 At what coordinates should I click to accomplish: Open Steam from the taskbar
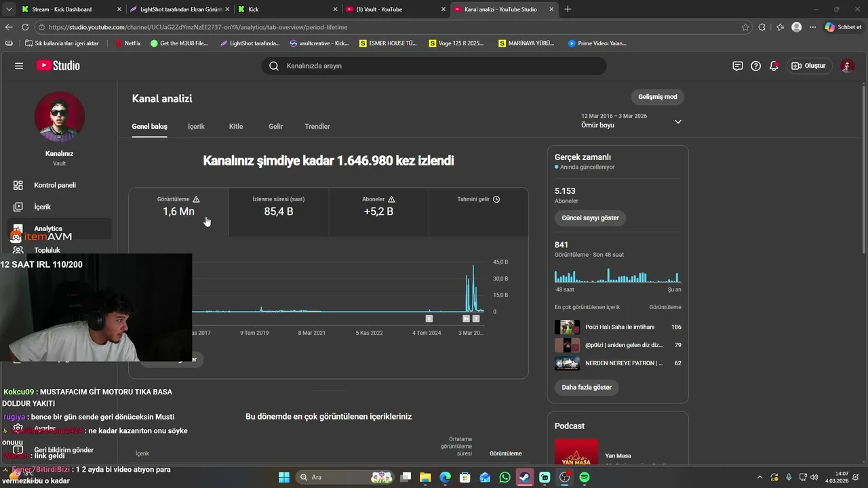pyautogui.click(x=525, y=477)
